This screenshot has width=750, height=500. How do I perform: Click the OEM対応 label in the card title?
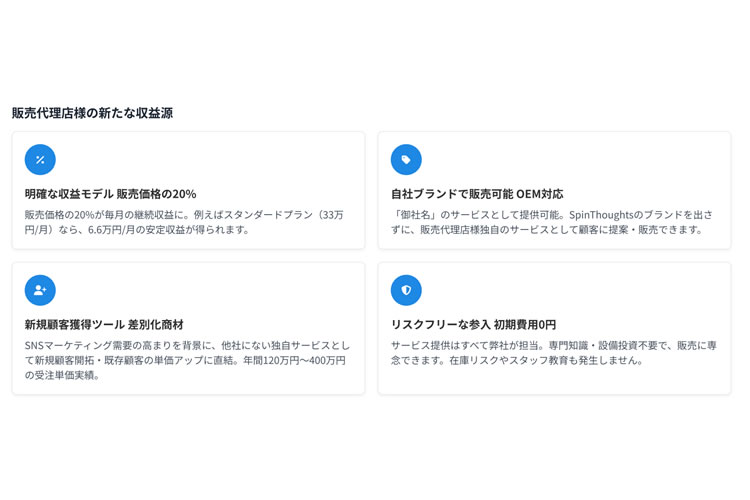pos(540,194)
